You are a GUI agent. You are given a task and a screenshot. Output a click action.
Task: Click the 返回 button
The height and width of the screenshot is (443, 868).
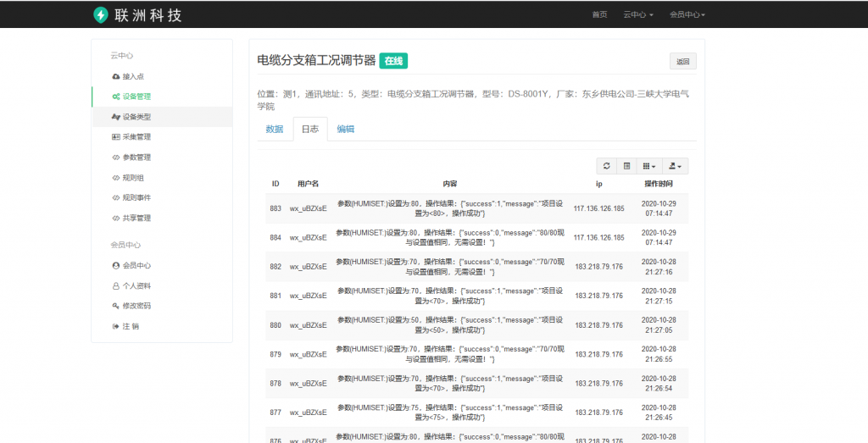[x=682, y=61]
